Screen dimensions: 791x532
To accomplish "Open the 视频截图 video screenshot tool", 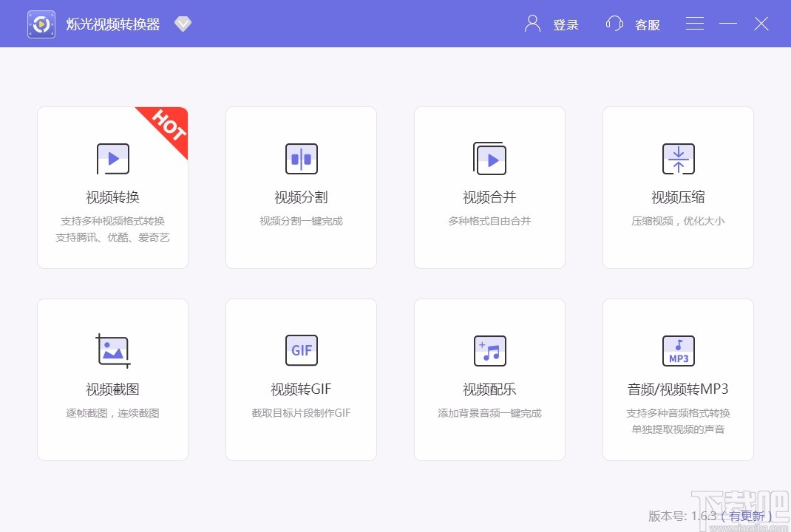I will pyautogui.click(x=112, y=379).
